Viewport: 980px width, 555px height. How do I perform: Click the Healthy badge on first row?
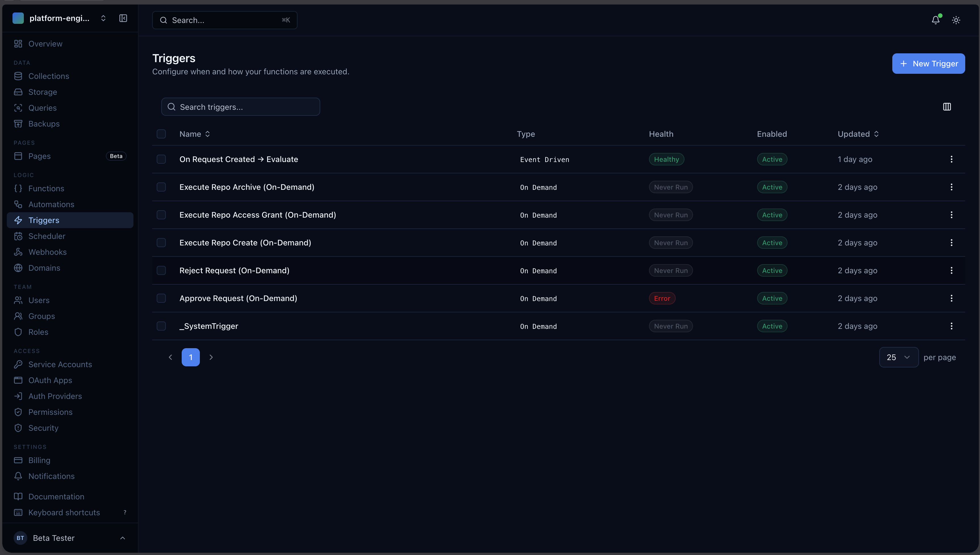(666, 159)
